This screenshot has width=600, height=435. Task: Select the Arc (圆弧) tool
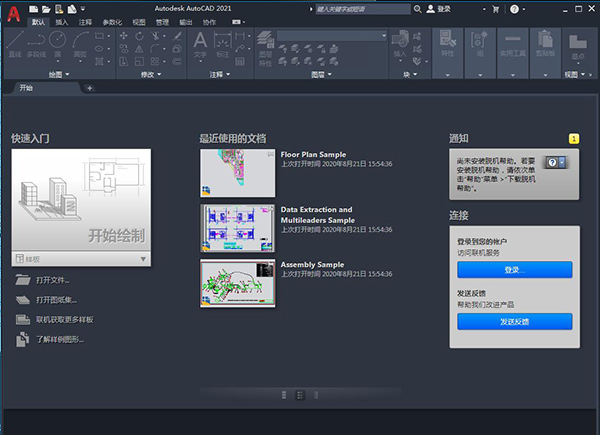[80, 44]
